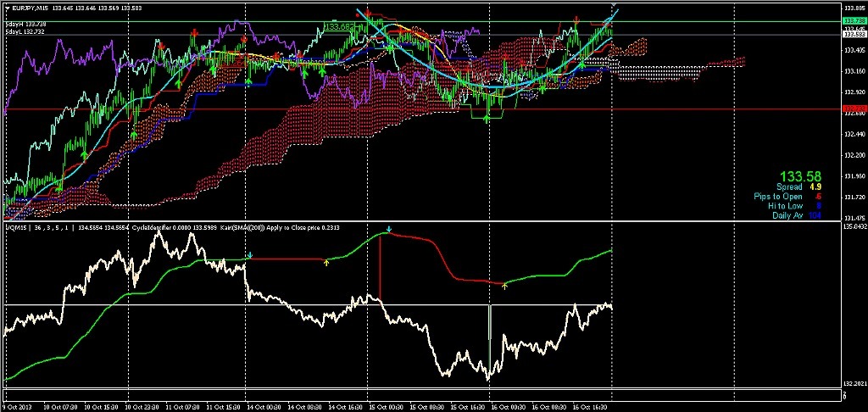
Task: Click the lowest green up arrow under price low
Action: click(x=487, y=119)
